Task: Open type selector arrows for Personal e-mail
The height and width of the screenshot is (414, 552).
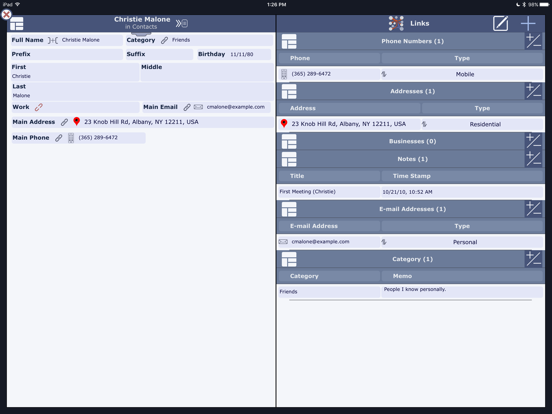Action: point(384,242)
